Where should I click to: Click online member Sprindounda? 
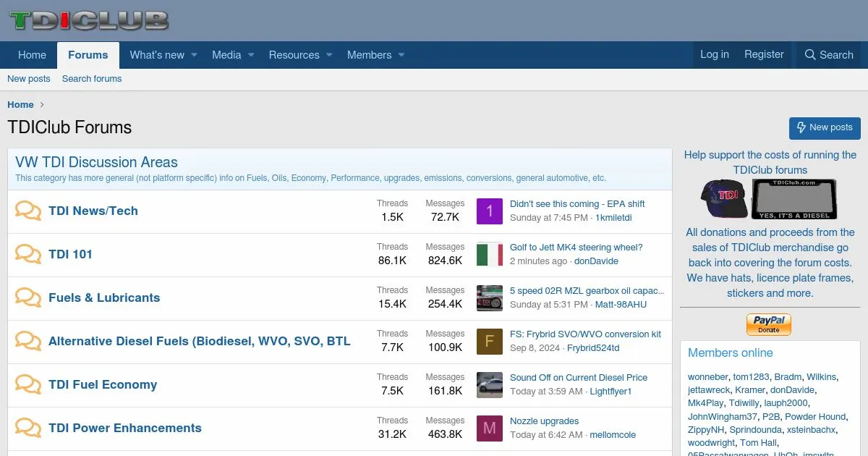coord(755,429)
